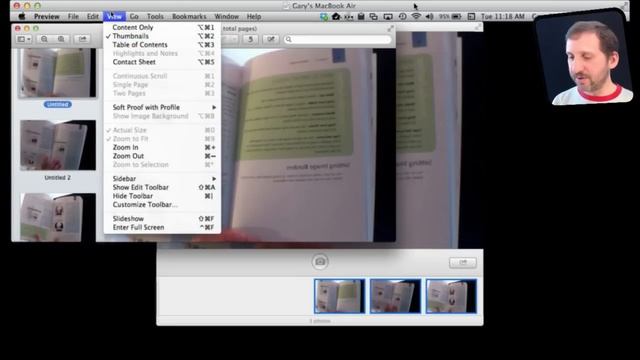Open the Help menu
Viewport: 640px width, 360px height.
click(253, 16)
